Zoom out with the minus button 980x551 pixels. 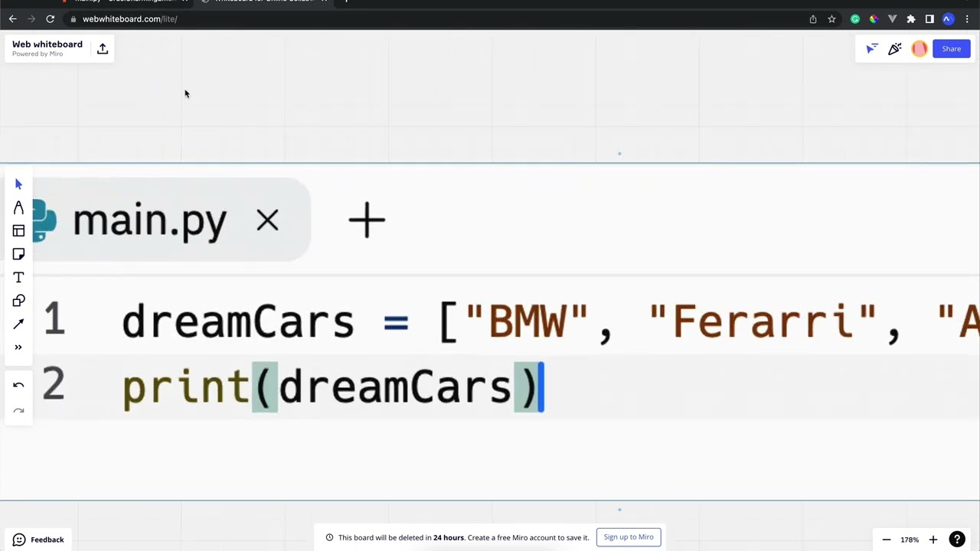(x=887, y=540)
